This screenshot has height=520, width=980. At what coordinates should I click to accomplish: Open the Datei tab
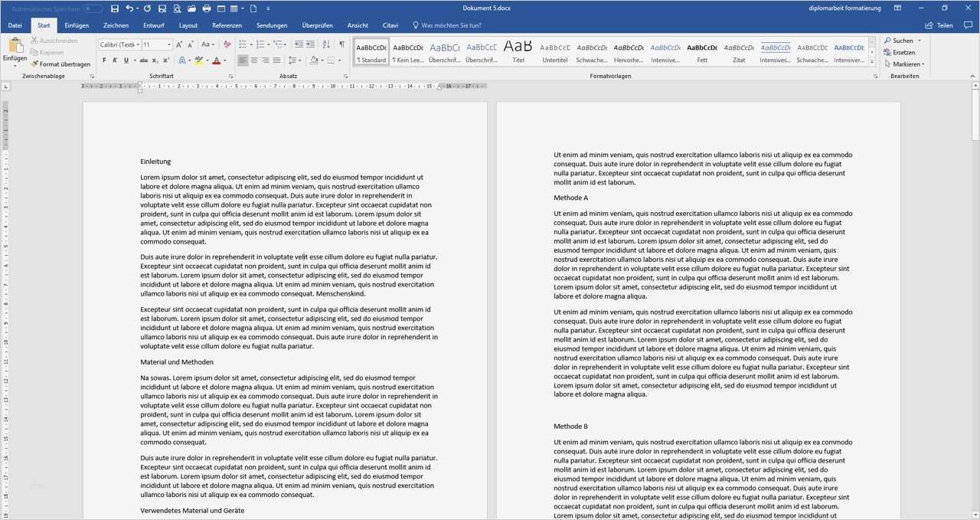tap(15, 25)
